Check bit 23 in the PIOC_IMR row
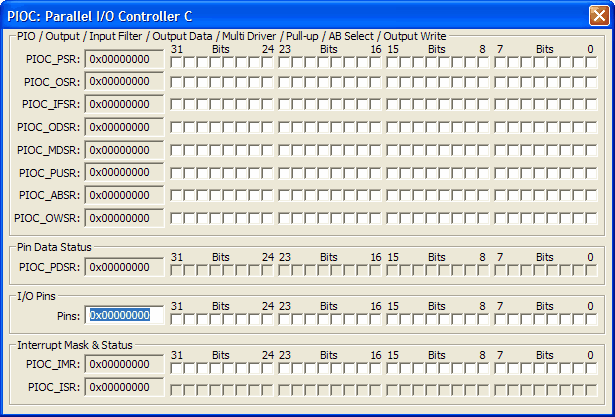Screen dimensions: 615x417 coord(284,368)
